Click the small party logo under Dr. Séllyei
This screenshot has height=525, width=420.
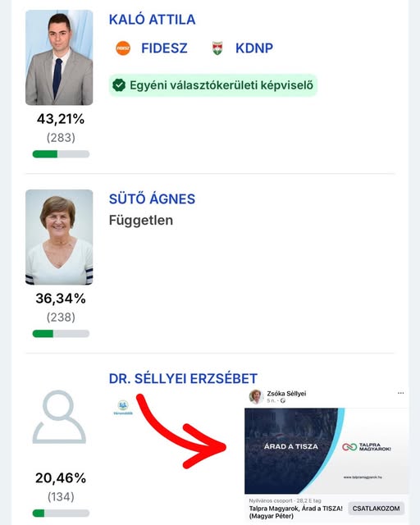pos(123,408)
